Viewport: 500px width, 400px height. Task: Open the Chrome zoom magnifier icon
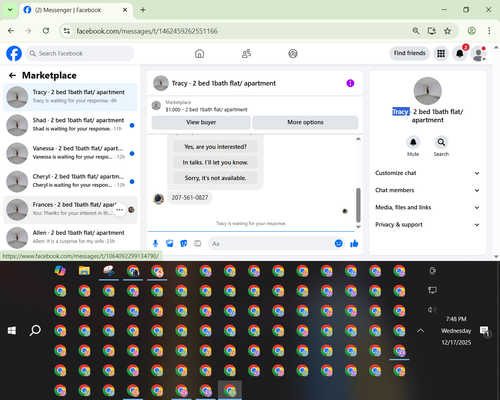[416, 31]
